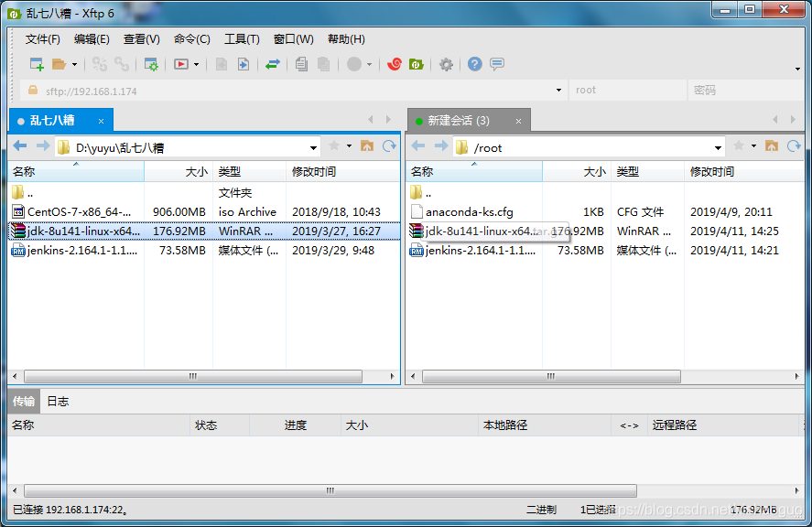The height and width of the screenshot is (527, 812).
Task: Click the chat feedback bubble icon
Action: click(497, 64)
